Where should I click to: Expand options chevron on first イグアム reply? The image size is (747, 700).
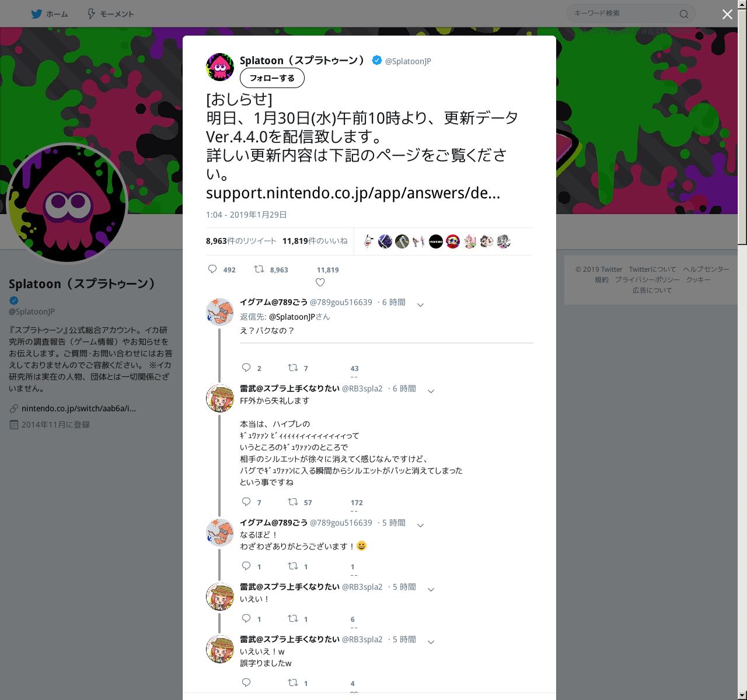point(420,304)
